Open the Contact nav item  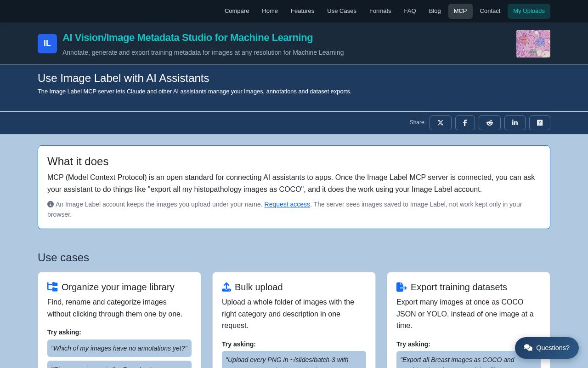(490, 11)
